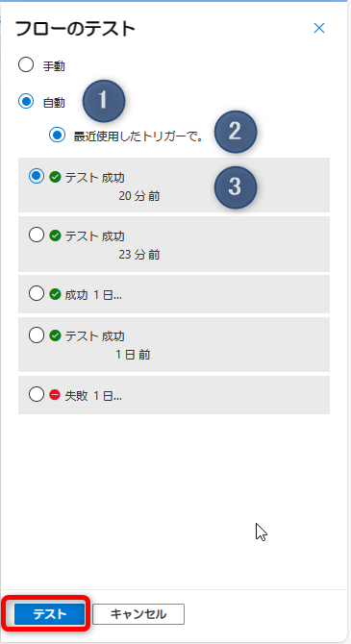Click green check icon beside 成功 1日...
The image size is (351, 644).
click(x=55, y=294)
